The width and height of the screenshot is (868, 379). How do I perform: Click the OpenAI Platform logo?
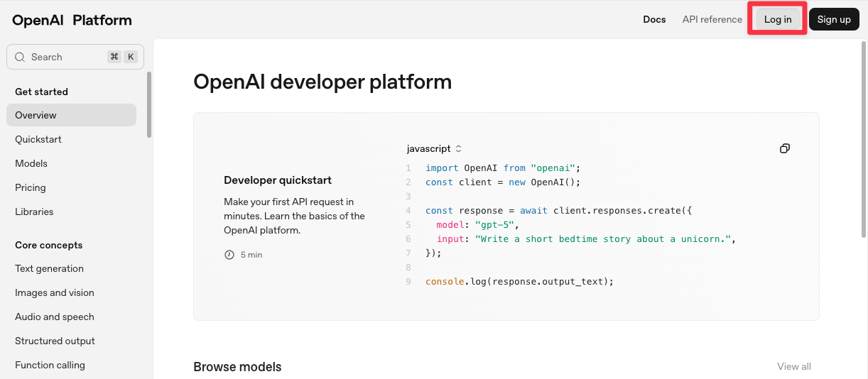tap(72, 20)
